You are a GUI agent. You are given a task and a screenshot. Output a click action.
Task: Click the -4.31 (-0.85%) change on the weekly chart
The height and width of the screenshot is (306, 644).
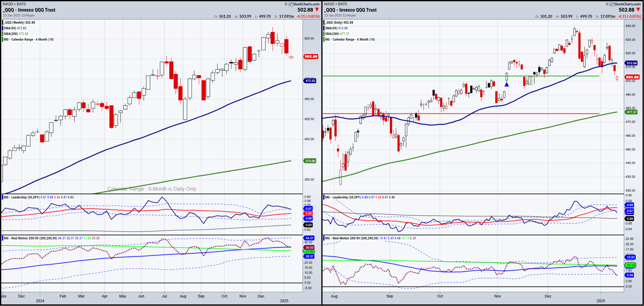(308, 16)
